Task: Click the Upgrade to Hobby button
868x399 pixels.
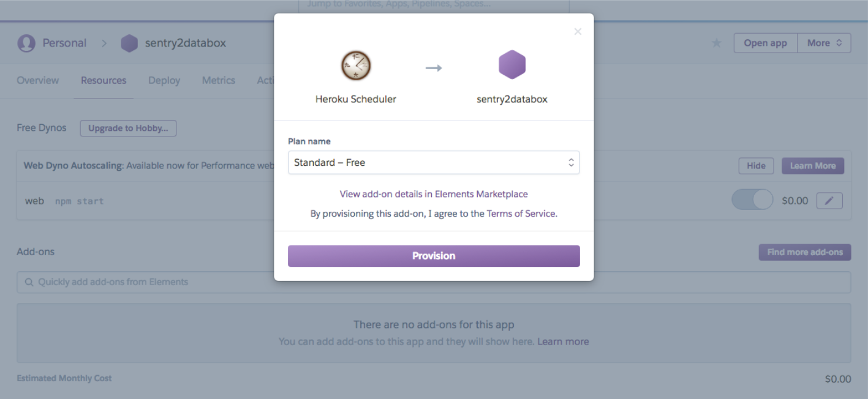Action: tap(128, 129)
